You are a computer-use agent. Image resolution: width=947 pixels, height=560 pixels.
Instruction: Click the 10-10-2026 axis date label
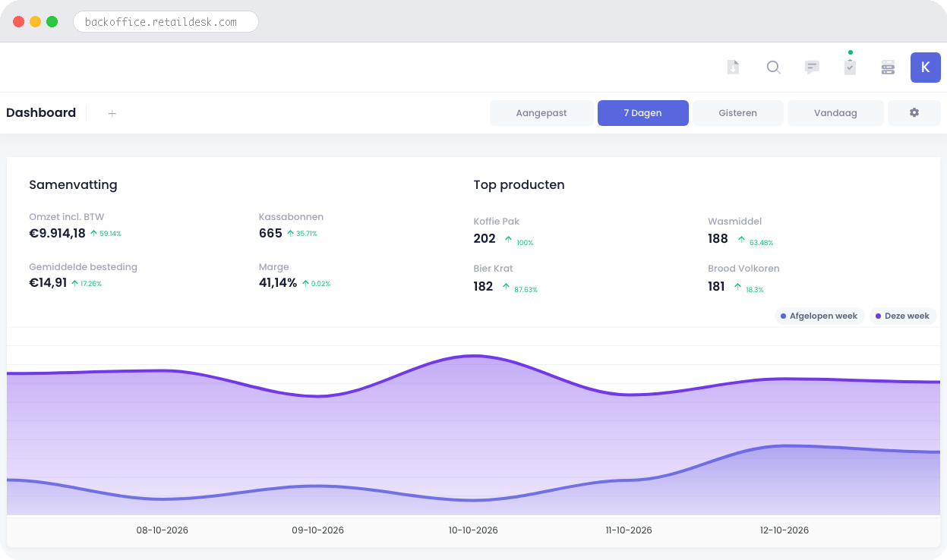(473, 530)
